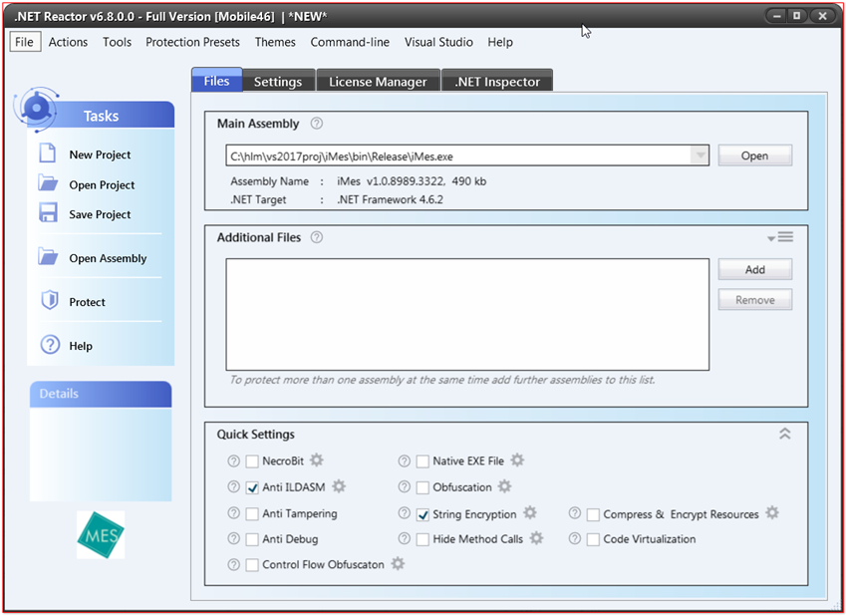
Task: Open the Actions menu
Action: click(68, 42)
